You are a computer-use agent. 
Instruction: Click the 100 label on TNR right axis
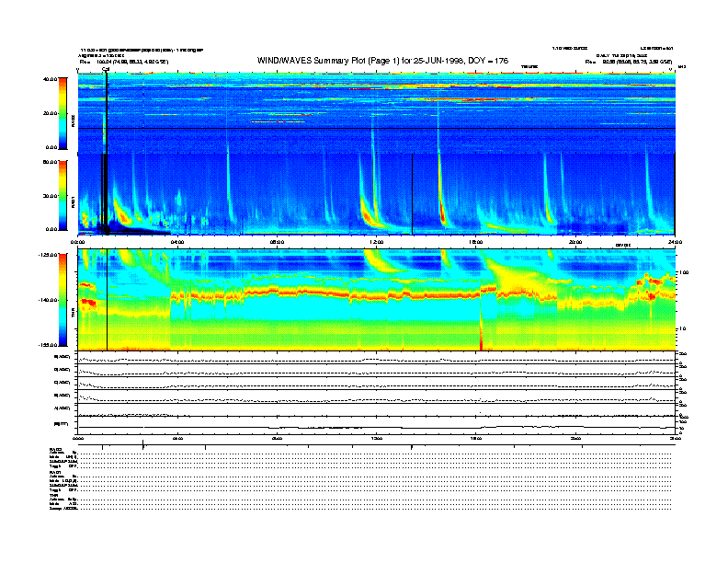[686, 272]
